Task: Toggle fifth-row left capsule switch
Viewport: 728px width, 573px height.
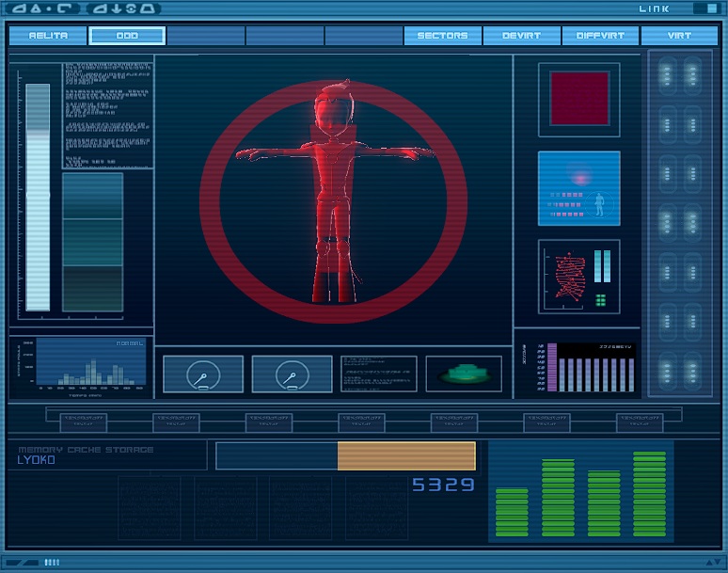Action: tap(667, 273)
